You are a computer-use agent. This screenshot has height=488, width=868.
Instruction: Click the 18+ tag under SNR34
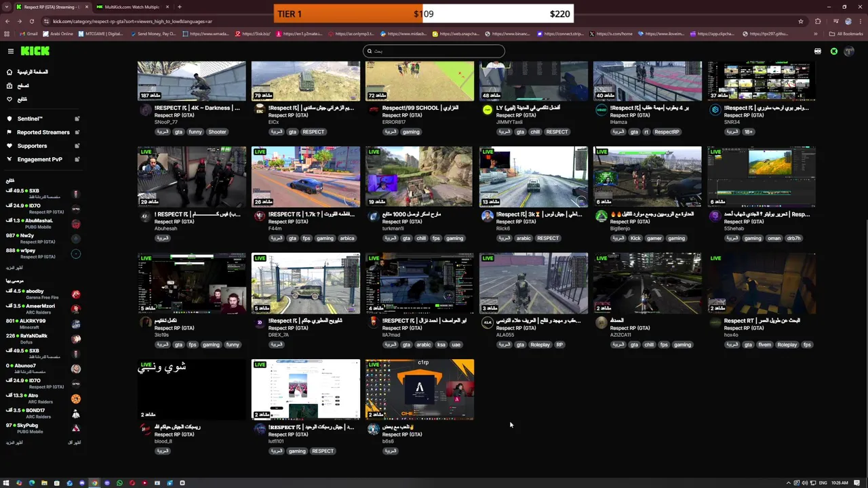(x=748, y=132)
